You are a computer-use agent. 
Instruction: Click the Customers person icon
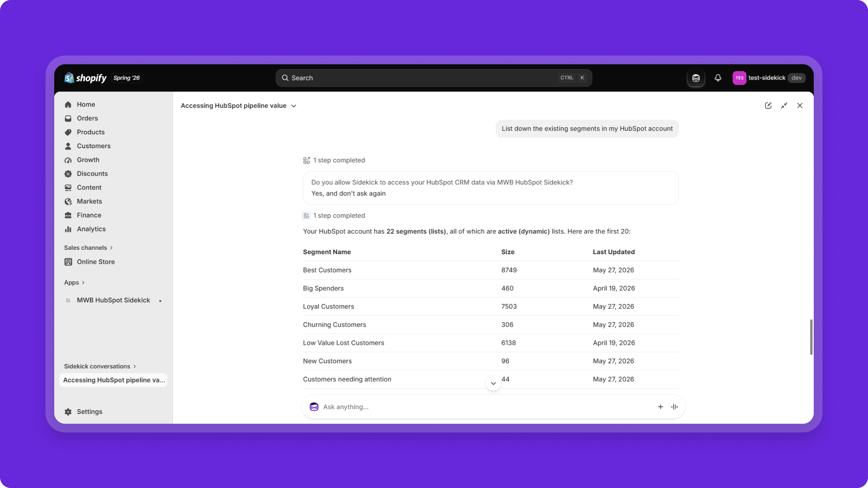point(68,146)
